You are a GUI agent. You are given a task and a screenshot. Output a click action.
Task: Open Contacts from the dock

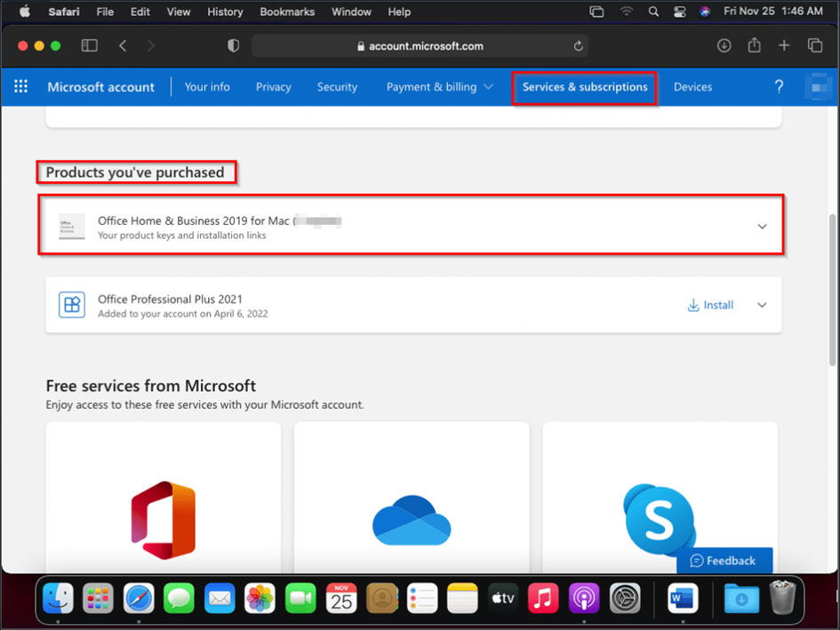point(382,598)
